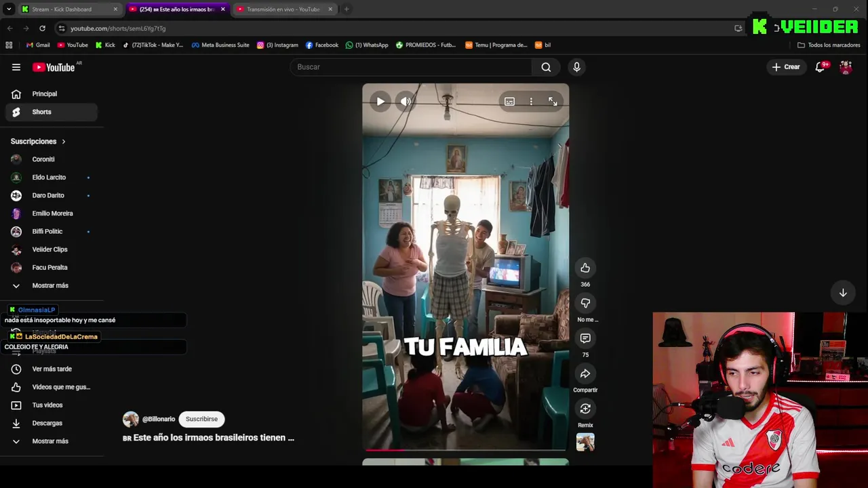The image size is (868, 488).
Task: Open Descargas in sidebar
Action: coord(52,423)
